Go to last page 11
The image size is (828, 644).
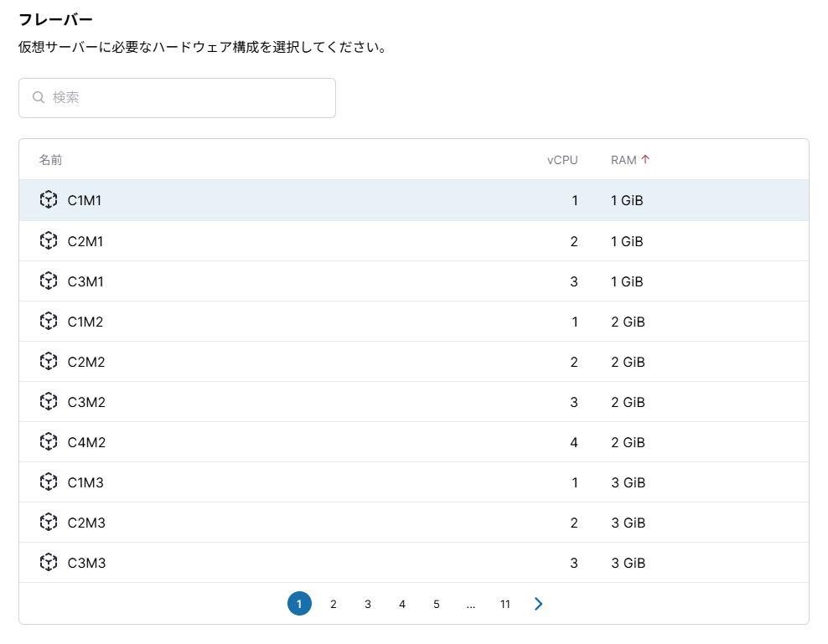point(505,604)
